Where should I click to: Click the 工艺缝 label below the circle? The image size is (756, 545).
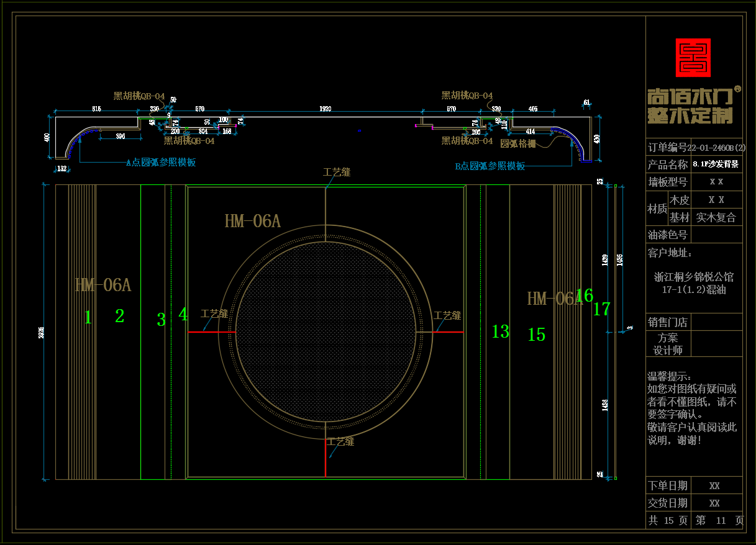(x=340, y=442)
